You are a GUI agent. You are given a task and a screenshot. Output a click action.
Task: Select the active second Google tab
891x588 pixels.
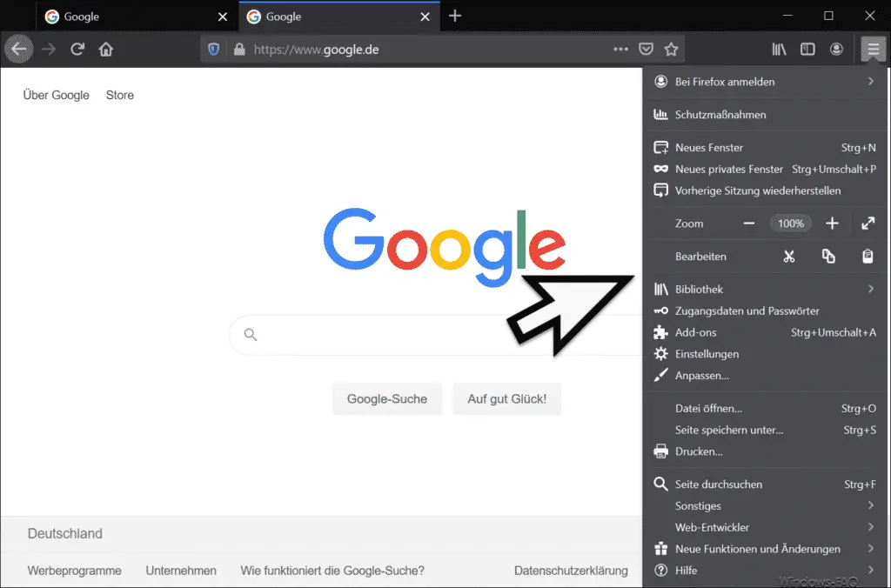tap(339, 17)
